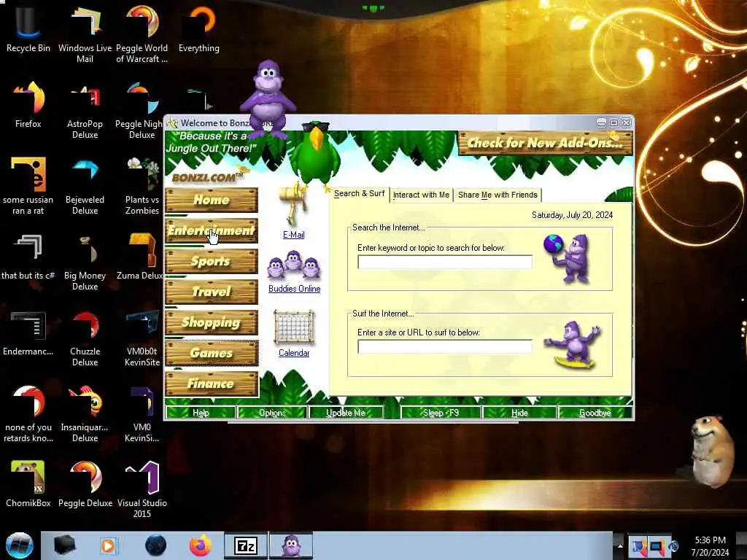Open the Buddies Online link

tap(295, 289)
